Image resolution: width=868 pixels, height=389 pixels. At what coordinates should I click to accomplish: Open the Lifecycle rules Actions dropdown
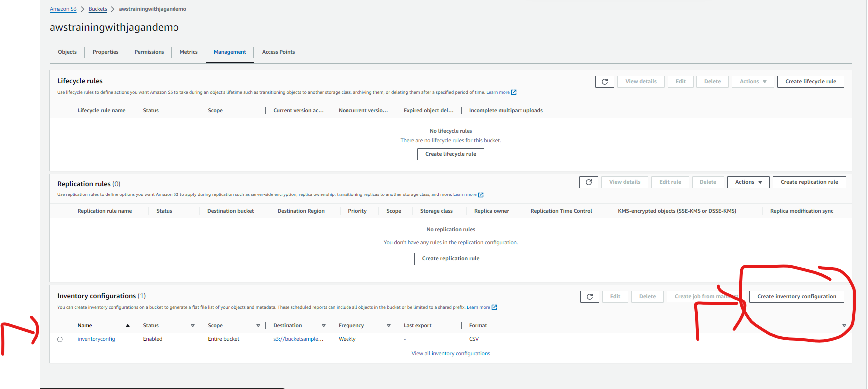pyautogui.click(x=753, y=82)
